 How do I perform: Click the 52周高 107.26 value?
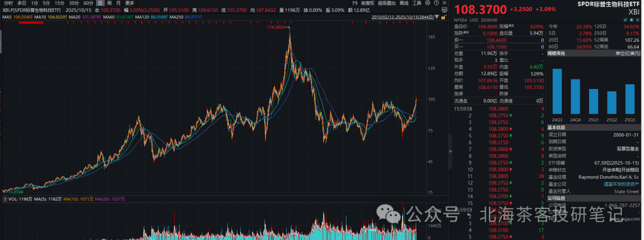(633, 40)
